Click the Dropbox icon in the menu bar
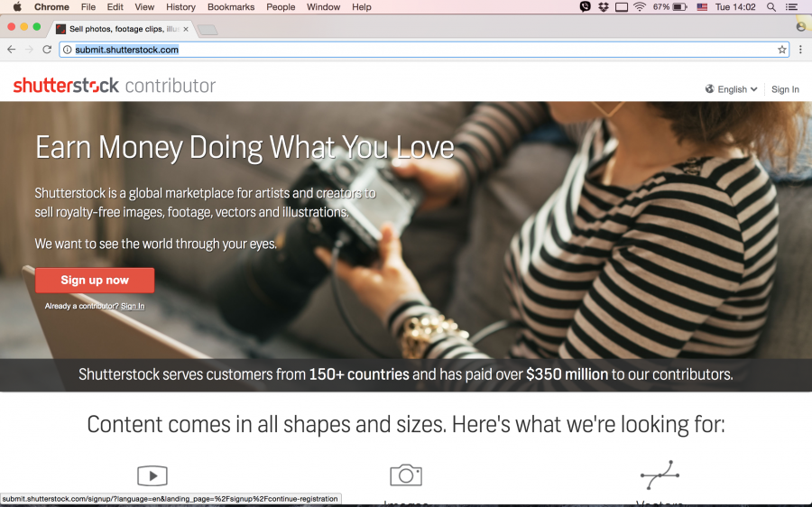 point(604,6)
